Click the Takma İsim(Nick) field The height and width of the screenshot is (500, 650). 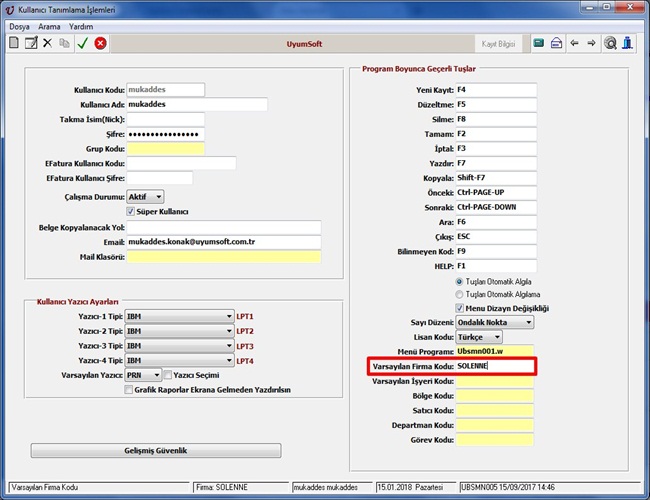[x=165, y=119]
